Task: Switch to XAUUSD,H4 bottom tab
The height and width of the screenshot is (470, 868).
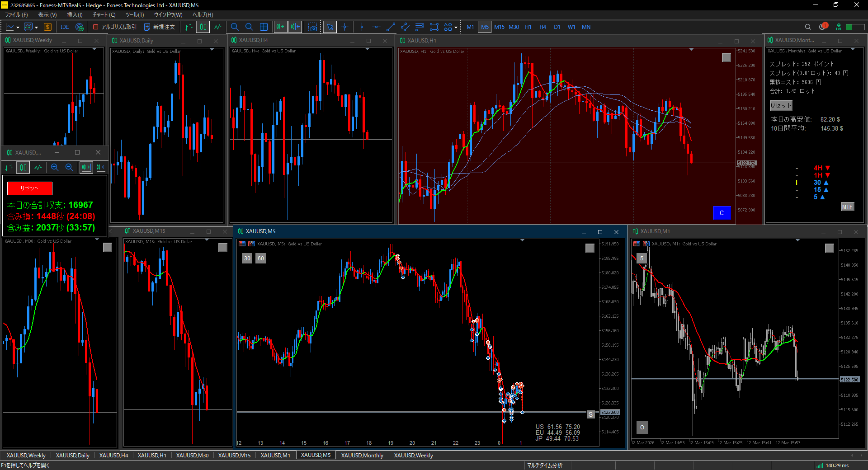Action: [113, 455]
